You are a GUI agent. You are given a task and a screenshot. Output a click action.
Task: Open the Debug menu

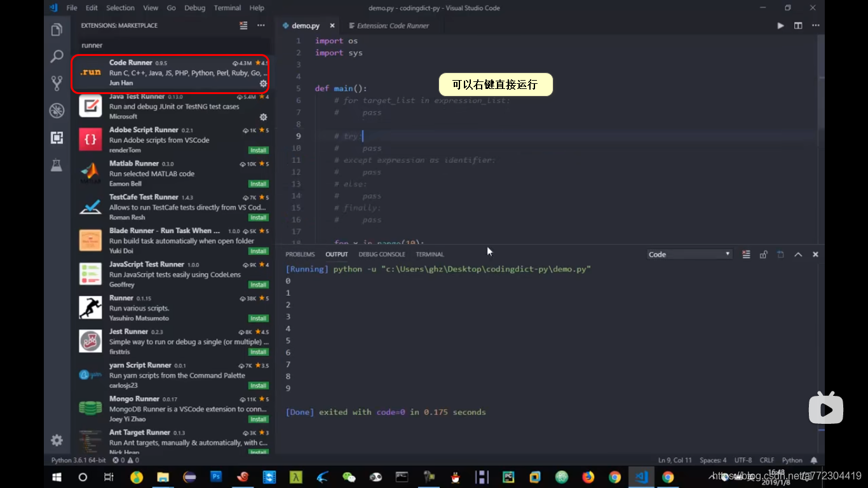[x=194, y=8]
